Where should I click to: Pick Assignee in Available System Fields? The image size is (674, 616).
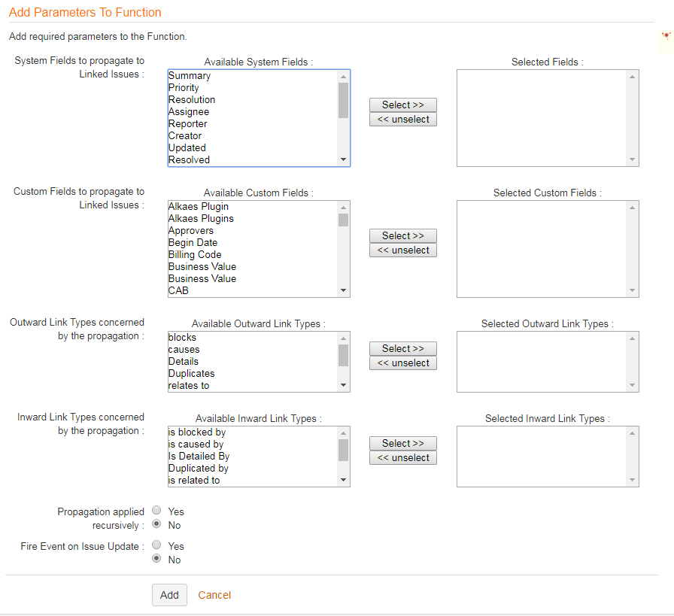click(189, 112)
